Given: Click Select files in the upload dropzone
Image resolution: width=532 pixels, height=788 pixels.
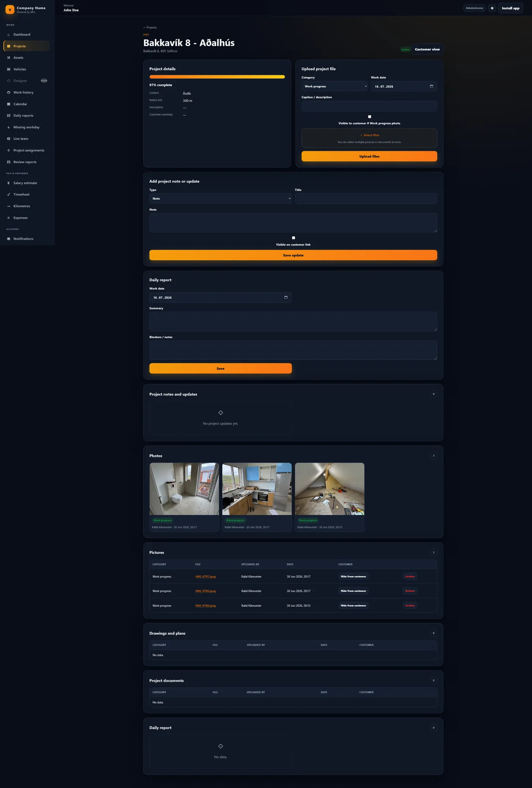Looking at the screenshot, I should pyautogui.click(x=370, y=135).
